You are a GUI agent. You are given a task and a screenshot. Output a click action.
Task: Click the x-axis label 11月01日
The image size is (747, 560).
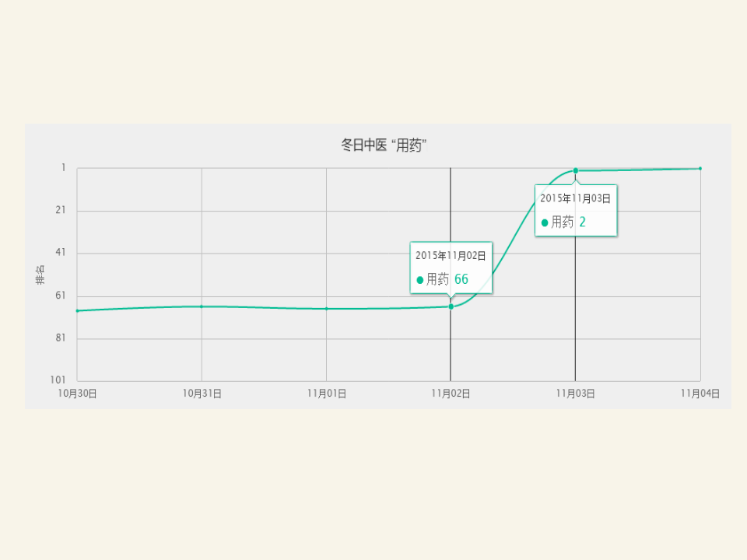326,394
